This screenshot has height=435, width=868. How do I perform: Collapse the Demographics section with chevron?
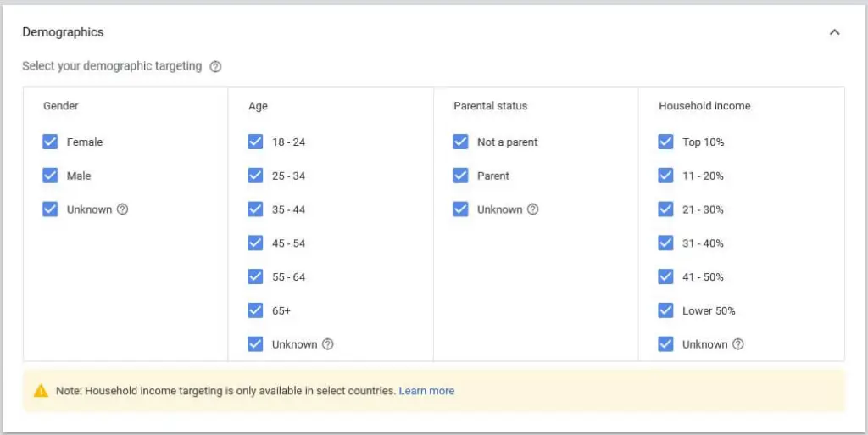click(834, 32)
